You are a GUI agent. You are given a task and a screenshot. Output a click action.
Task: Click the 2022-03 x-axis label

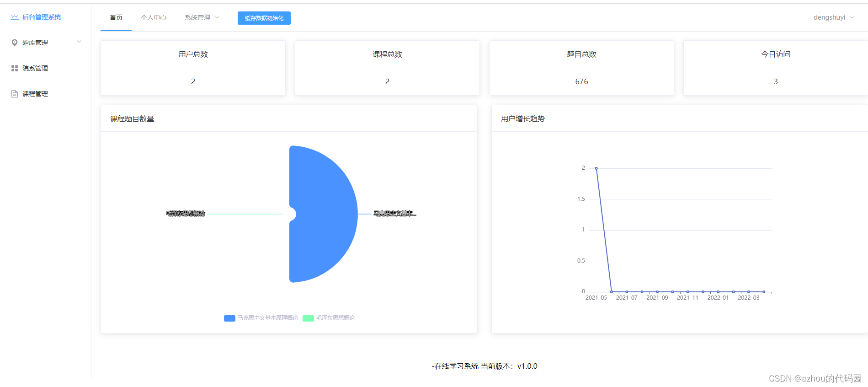pyautogui.click(x=749, y=298)
